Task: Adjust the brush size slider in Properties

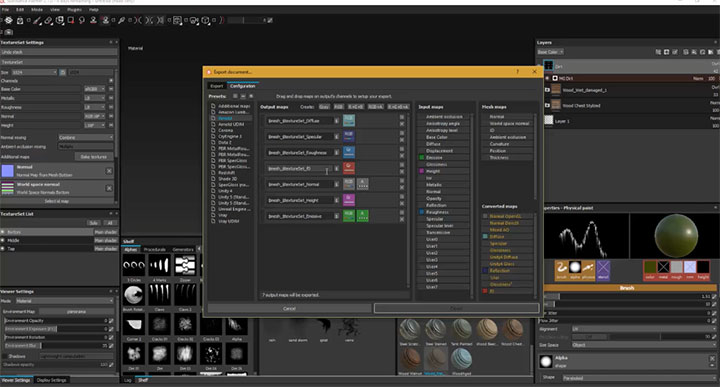Action: [x=627, y=296]
